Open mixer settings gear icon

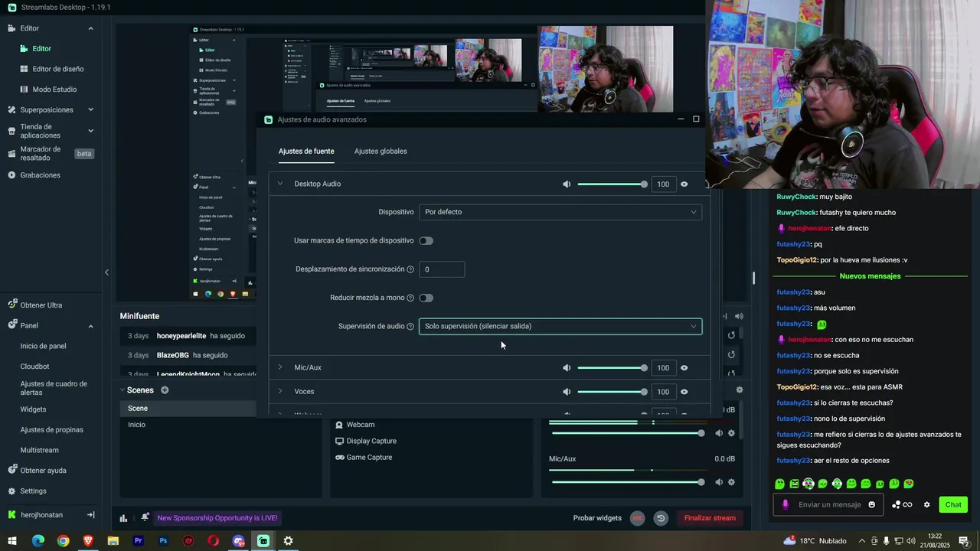click(x=740, y=390)
